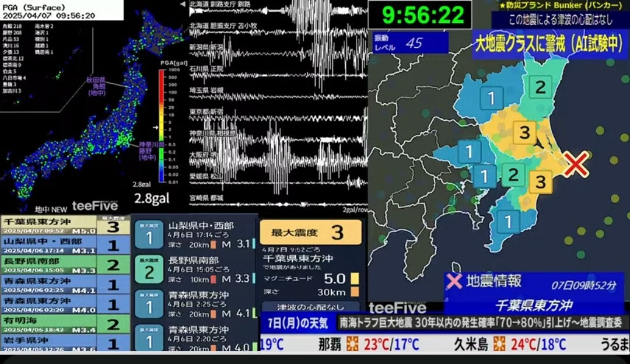Open the 南海トラフ巨大地震 news ticker headline

(x=481, y=322)
